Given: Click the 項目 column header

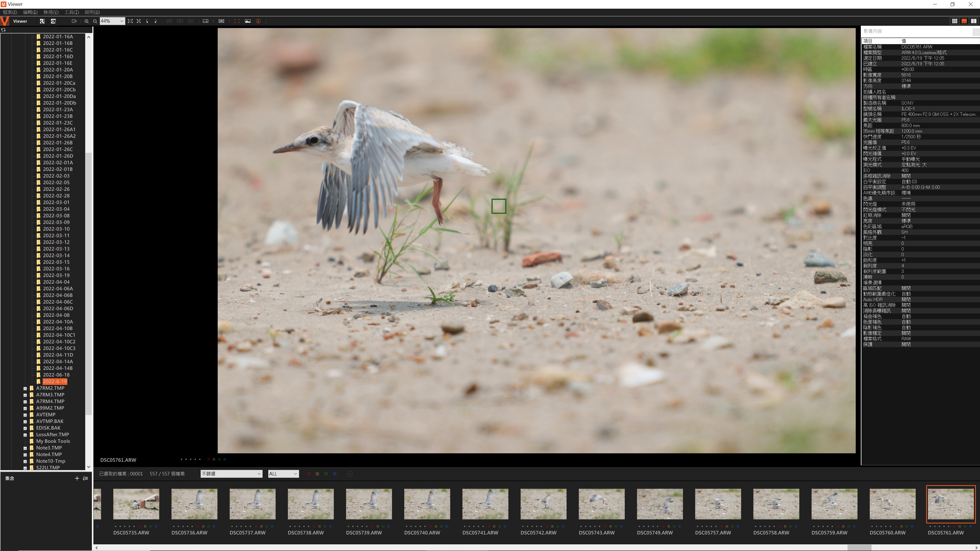Looking at the screenshot, I should point(880,41).
